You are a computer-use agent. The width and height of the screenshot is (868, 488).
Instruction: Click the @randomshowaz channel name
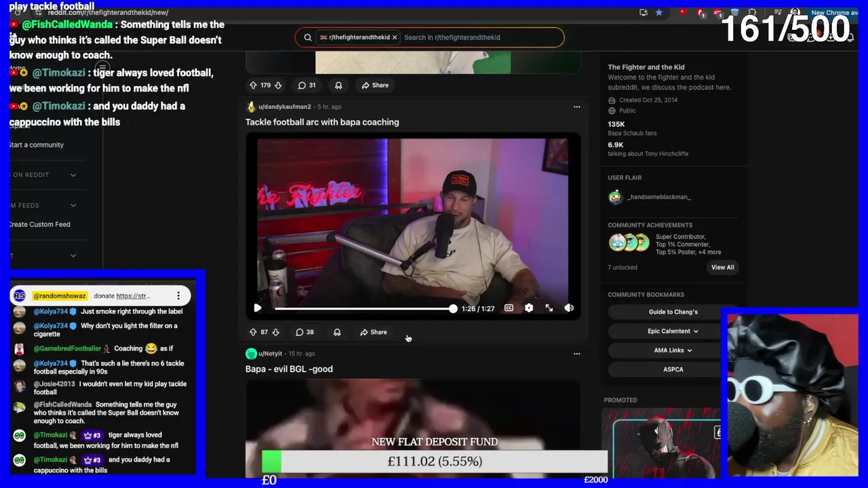60,296
